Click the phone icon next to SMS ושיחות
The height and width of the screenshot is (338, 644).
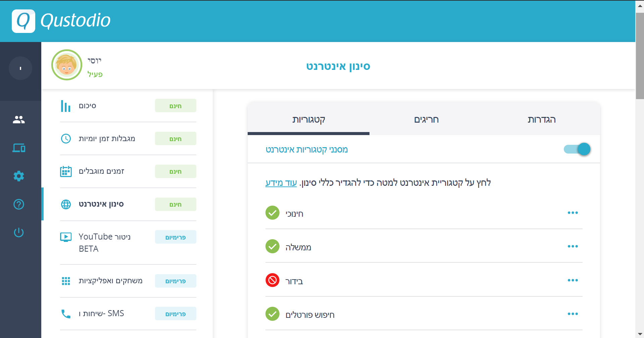[x=66, y=313]
